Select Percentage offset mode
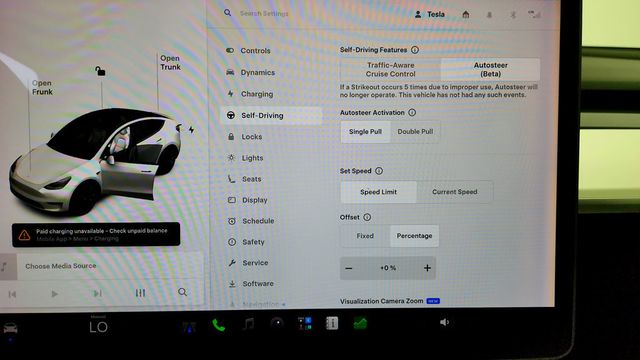Screen dimensions: 640x360 [414, 236]
